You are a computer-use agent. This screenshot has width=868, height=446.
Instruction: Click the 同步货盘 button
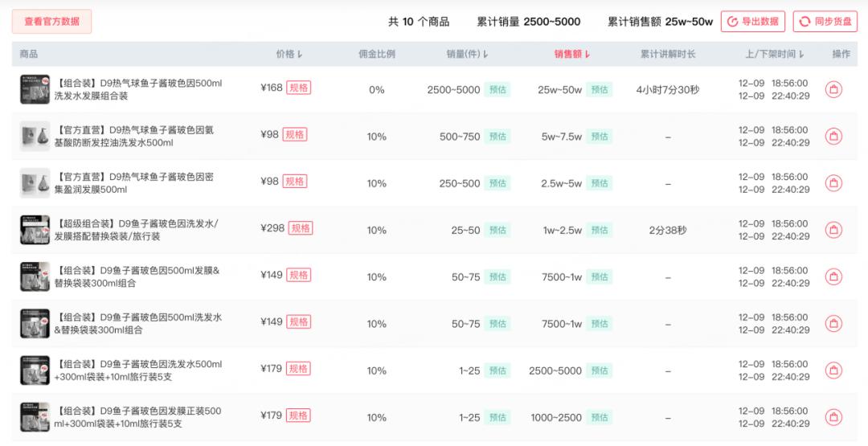point(825,22)
